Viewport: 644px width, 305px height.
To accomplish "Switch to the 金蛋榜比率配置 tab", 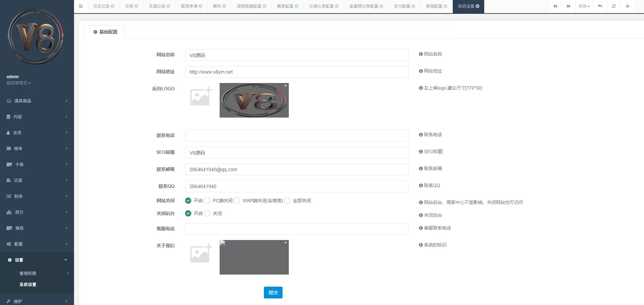I will (x=364, y=6).
